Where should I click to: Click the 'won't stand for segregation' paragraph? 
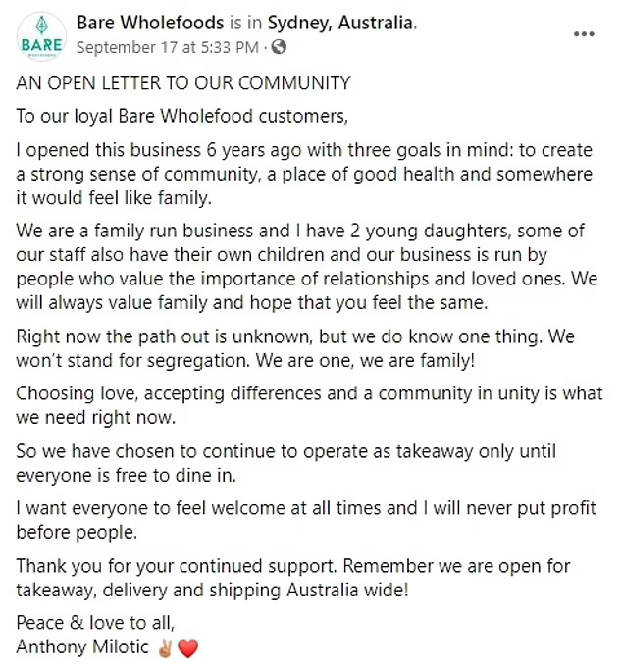point(295,348)
